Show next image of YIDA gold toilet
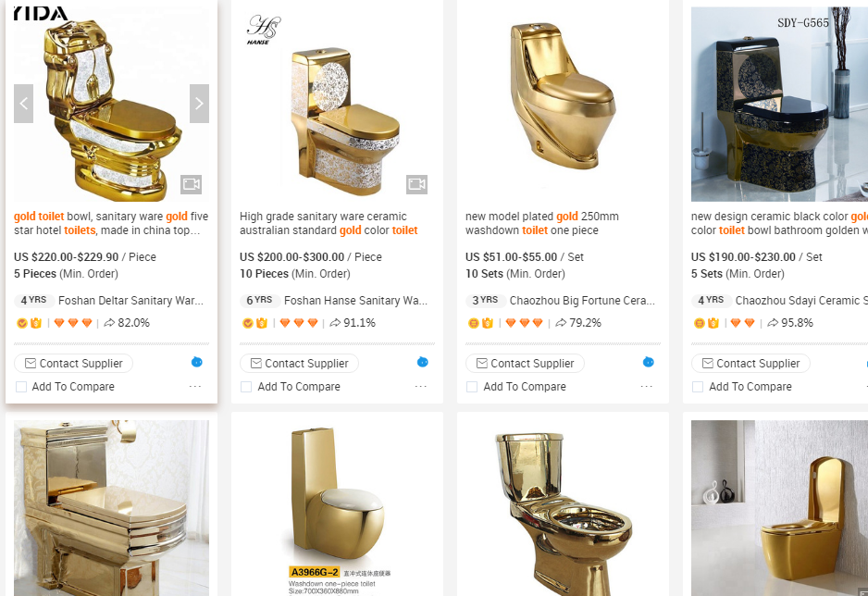 (199, 103)
